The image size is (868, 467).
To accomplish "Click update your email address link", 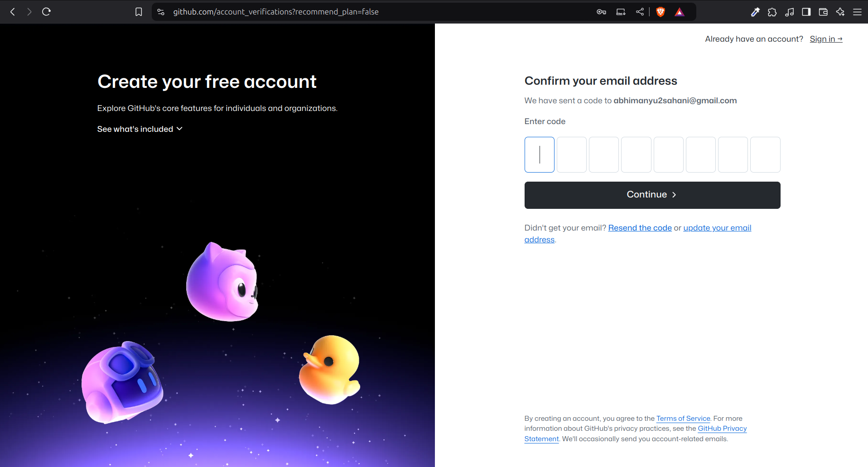I will click(717, 228).
